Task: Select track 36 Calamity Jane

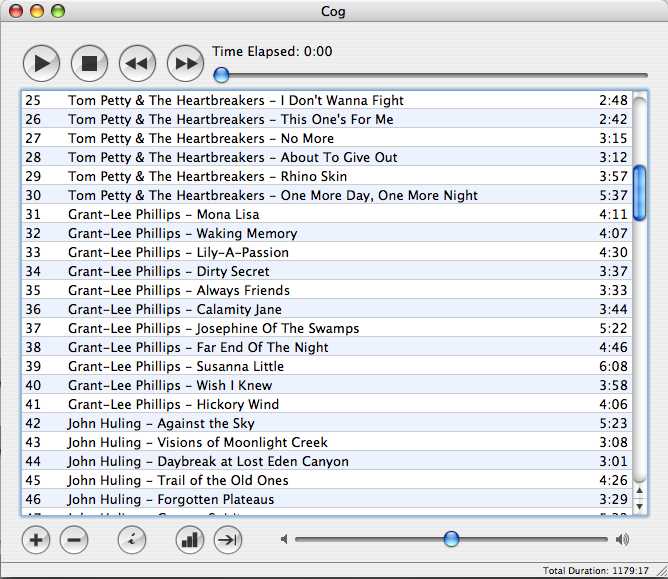Action: (x=327, y=309)
